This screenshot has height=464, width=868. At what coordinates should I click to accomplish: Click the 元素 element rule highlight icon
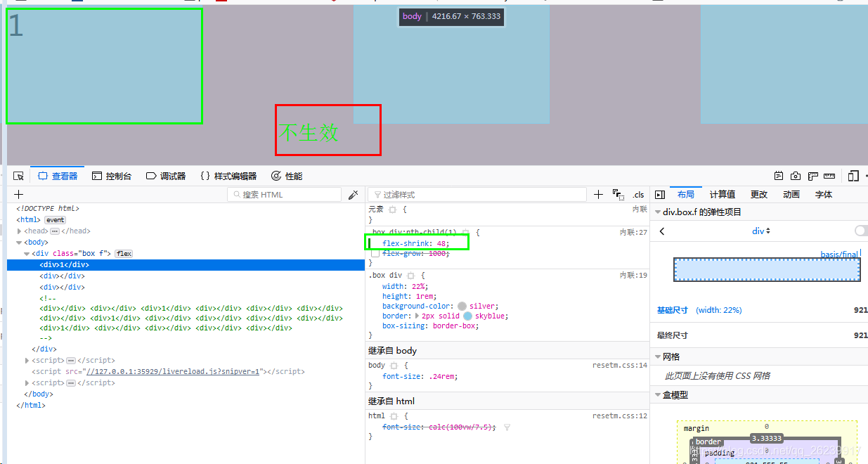(x=394, y=210)
